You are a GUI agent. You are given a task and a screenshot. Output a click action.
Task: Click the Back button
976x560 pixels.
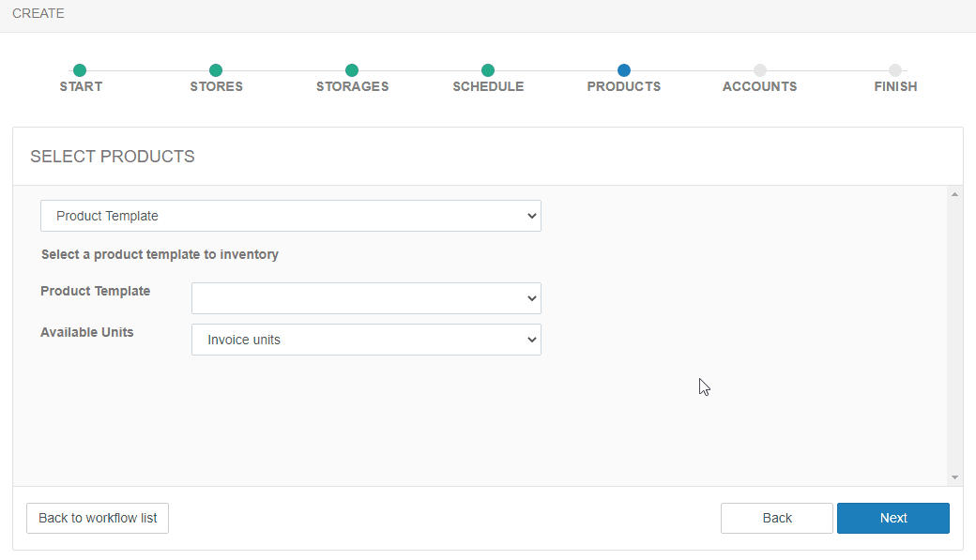coord(776,518)
